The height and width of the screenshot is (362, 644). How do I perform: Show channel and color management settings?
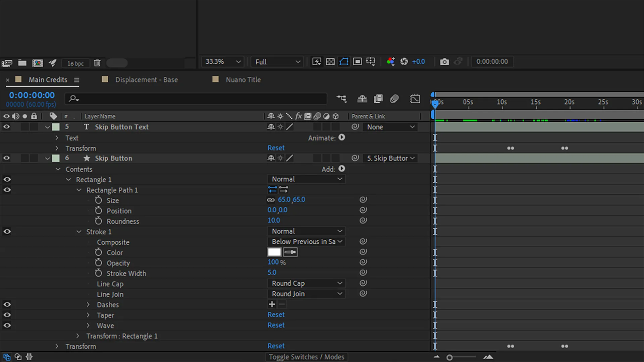390,61
